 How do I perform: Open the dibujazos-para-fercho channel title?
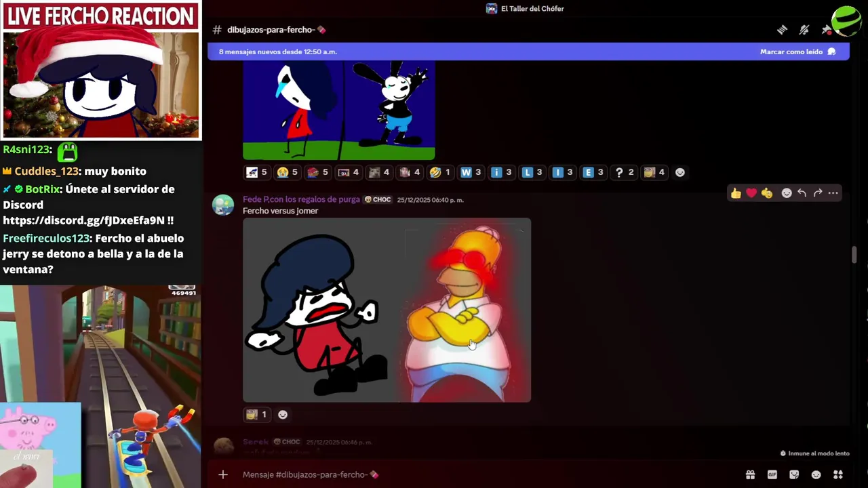click(276, 30)
